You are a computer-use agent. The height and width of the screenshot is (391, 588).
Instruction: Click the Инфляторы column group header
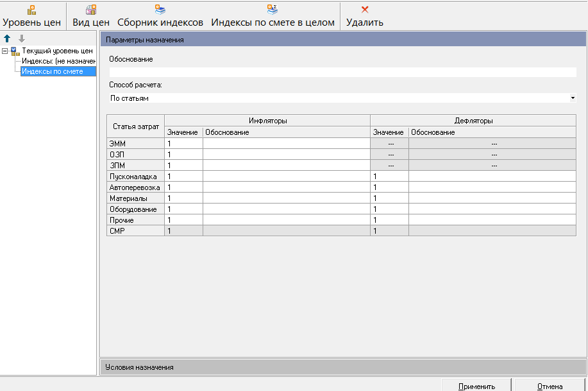tap(267, 121)
